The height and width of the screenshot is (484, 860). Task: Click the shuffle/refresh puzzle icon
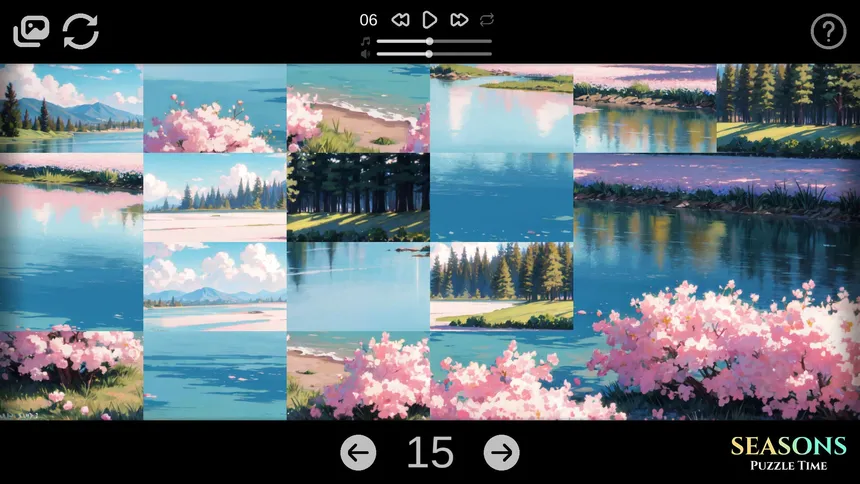81,31
